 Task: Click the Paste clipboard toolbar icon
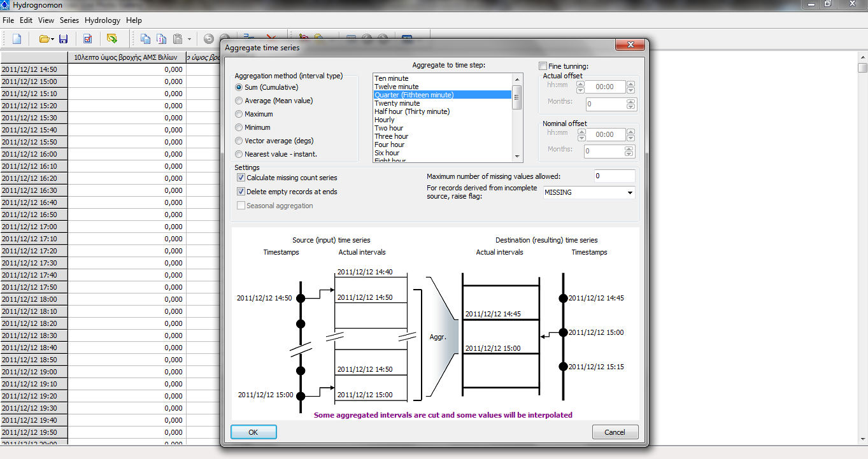[x=178, y=39]
